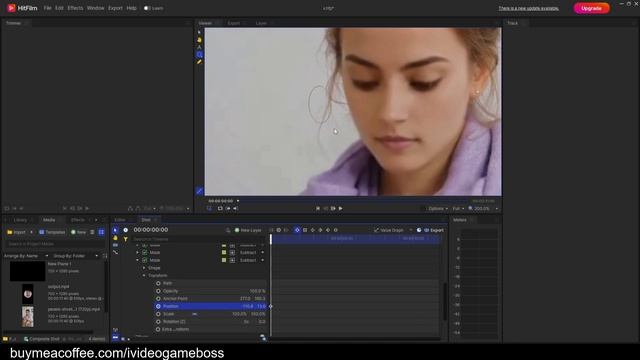This screenshot has width=640, height=360.
Task: Click the viewer loop playback icon
Action: [220, 209]
